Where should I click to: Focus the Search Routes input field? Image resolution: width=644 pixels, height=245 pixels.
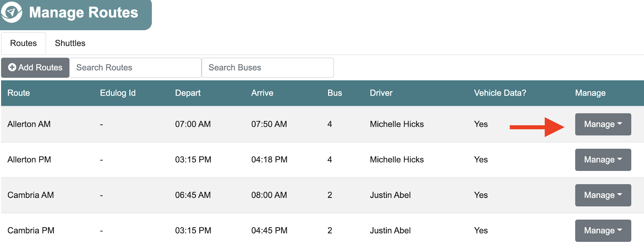point(135,68)
